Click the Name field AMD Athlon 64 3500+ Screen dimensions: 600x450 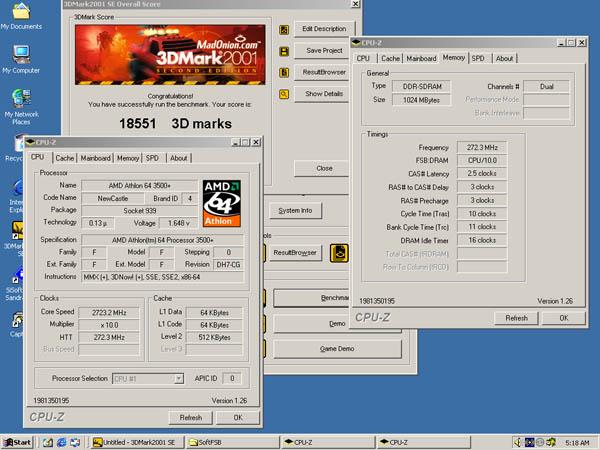click(140, 186)
